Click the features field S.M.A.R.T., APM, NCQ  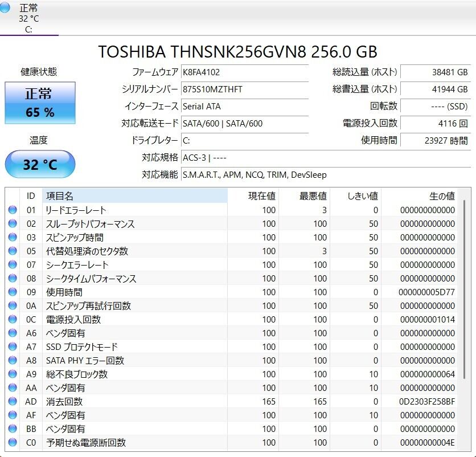click(326, 175)
